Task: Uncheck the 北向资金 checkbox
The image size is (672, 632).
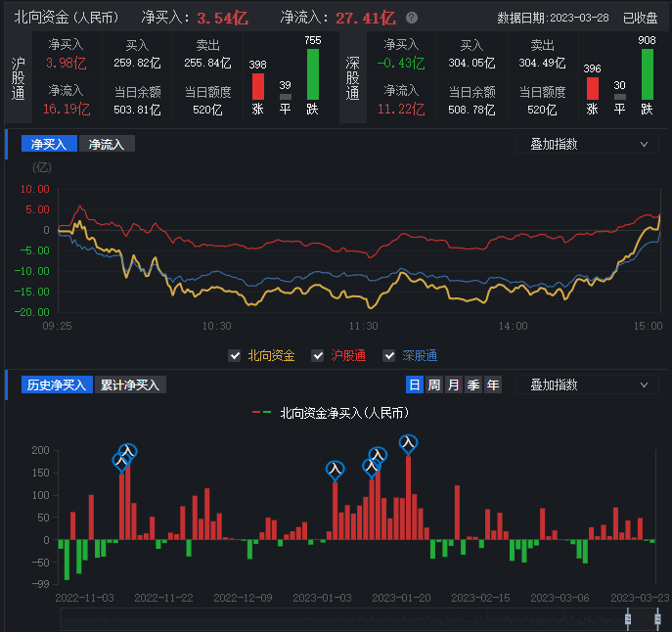Action: tap(234, 356)
